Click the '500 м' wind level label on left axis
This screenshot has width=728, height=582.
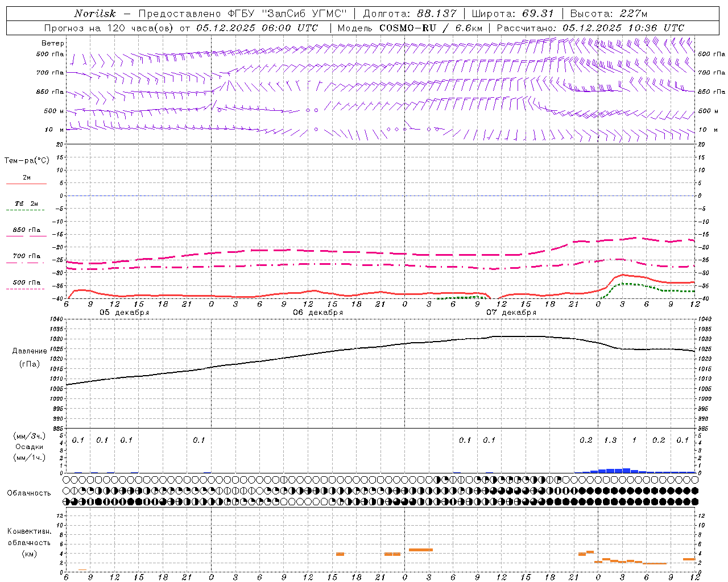point(55,111)
